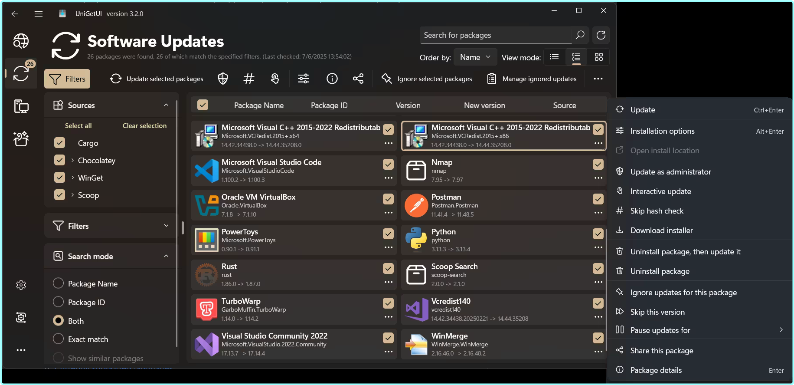Click the hamburger menu icon in title bar

coord(38,14)
